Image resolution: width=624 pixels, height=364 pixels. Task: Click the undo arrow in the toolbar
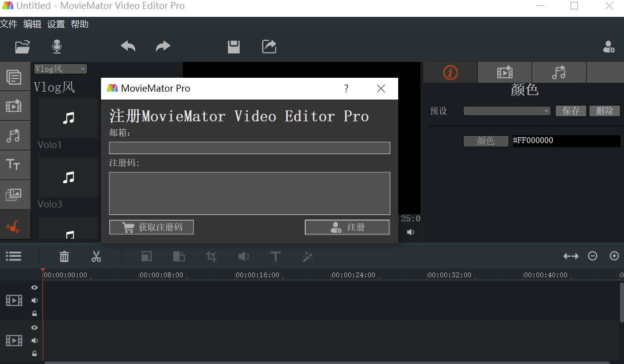tap(128, 47)
